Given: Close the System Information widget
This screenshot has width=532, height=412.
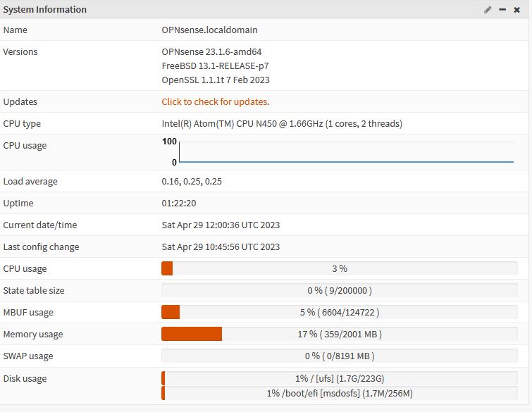Looking at the screenshot, I should pos(516,10).
